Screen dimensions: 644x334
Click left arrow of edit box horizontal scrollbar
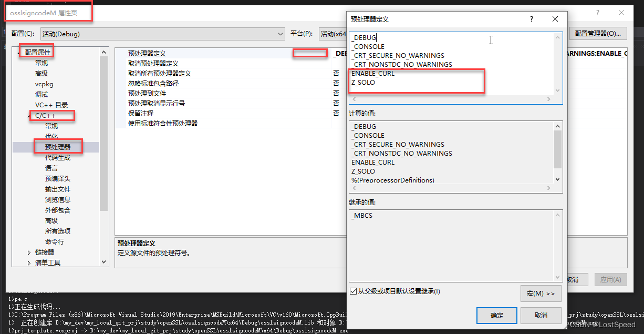coord(354,99)
